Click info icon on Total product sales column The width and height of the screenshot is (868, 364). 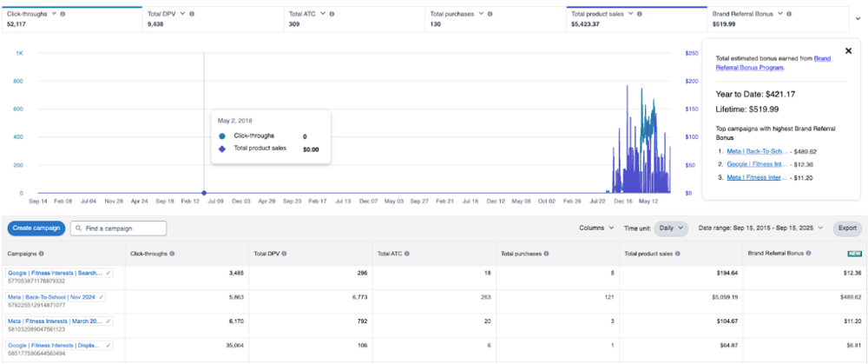pos(678,254)
